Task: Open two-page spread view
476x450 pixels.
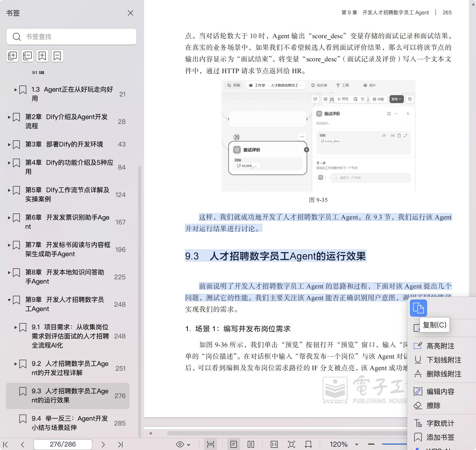Action: [251, 444]
